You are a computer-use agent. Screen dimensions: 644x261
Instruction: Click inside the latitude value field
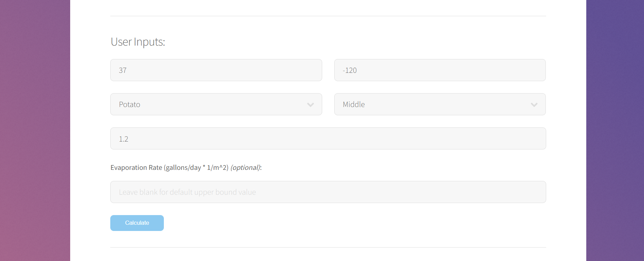click(216, 70)
